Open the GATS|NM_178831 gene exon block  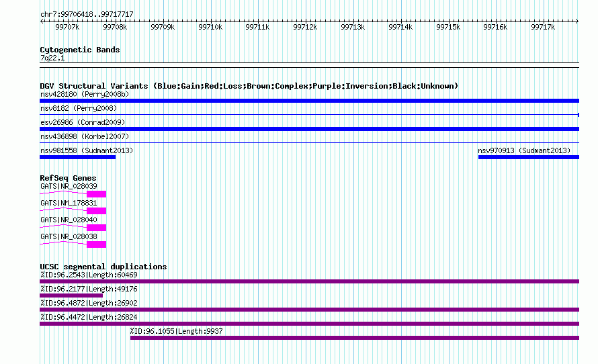tap(97, 211)
